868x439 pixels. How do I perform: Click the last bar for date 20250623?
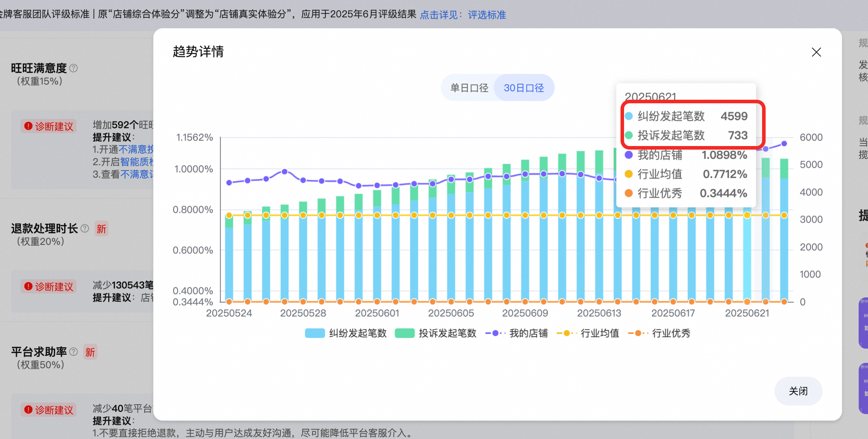coord(784,230)
